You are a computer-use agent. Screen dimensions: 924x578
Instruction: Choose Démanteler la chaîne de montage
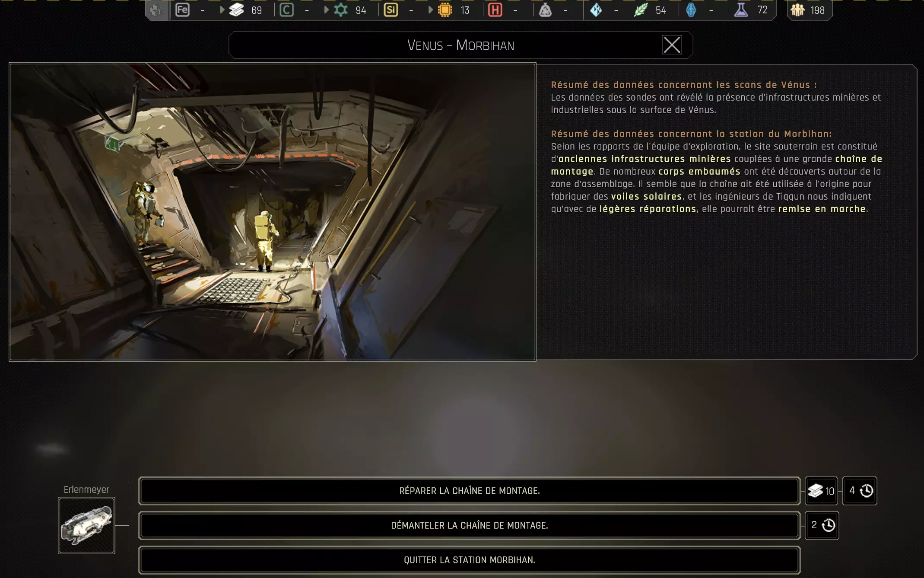click(469, 525)
